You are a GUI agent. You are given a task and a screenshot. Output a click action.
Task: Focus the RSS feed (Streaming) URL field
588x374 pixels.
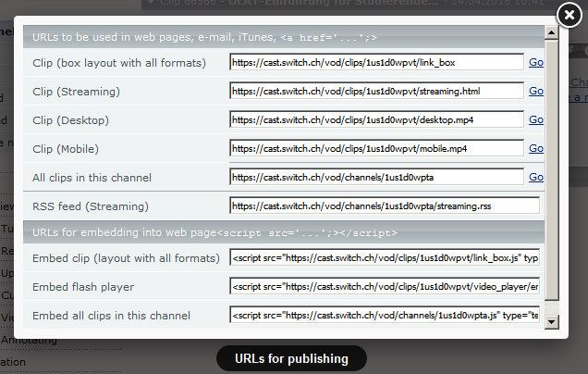tap(384, 206)
